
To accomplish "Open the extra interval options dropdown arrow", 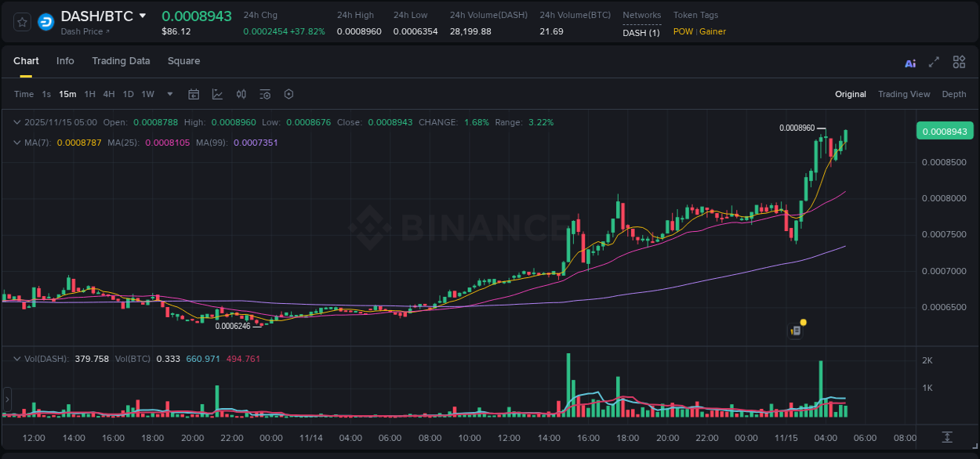I will coord(169,94).
